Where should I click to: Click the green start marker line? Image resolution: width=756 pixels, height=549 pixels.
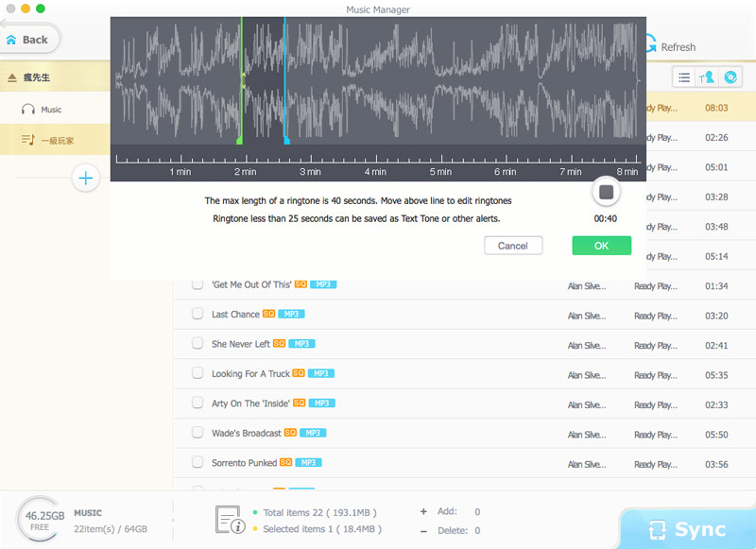241,85
